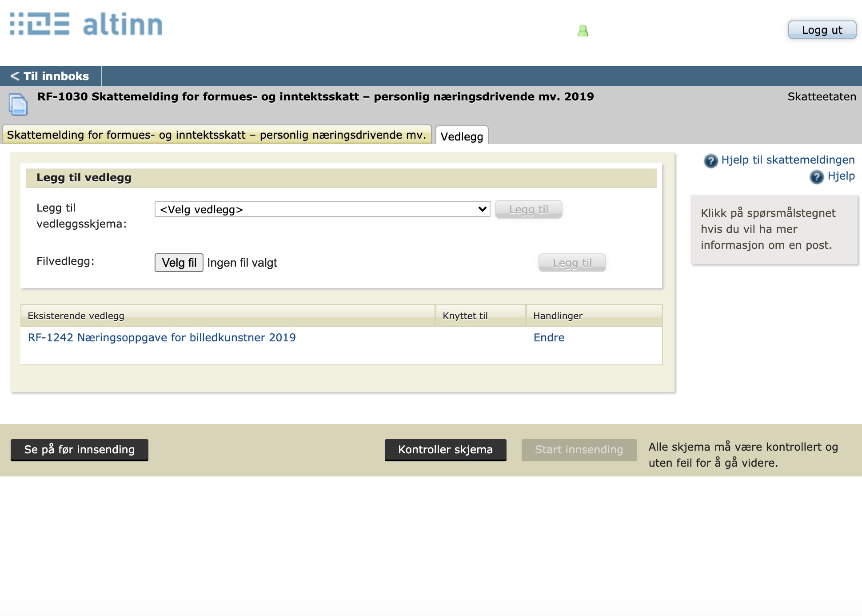Click the question mark icon beside Hjelp til skattemeldingen
The image size is (862, 616).
[x=710, y=160]
